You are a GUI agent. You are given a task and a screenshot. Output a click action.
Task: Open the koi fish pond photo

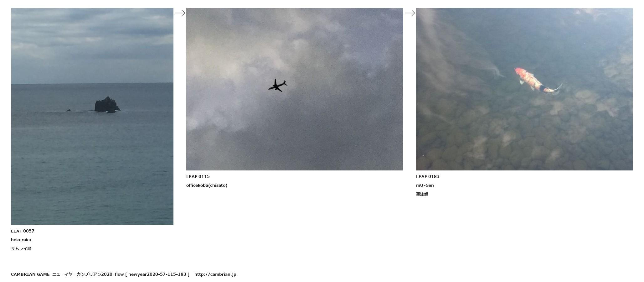[x=524, y=89]
